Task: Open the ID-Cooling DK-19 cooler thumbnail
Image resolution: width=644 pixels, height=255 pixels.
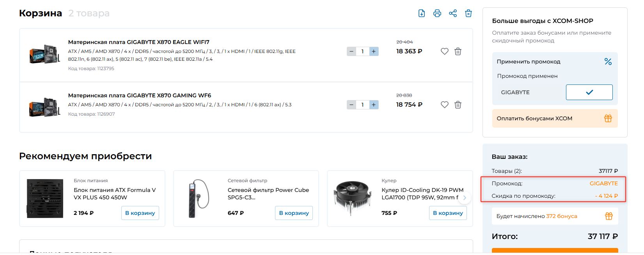Action: tap(351, 197)
